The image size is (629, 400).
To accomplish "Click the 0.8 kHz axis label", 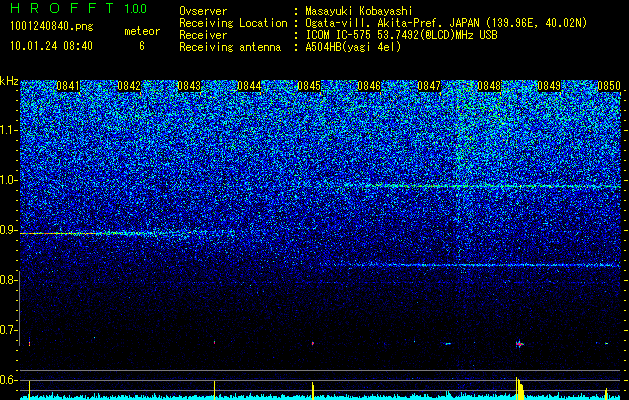I will click(x=9, y=280).
